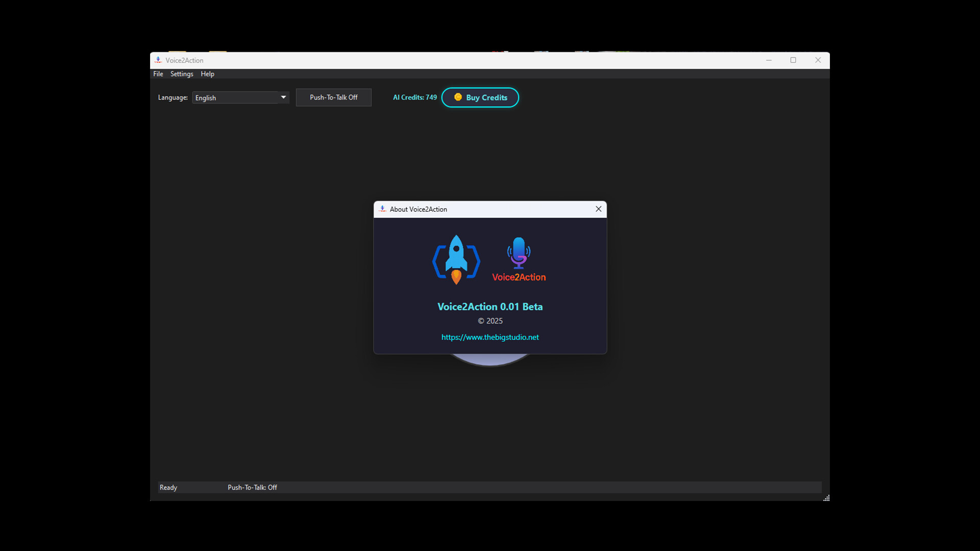Click the window resize grip

tap(826, 497)
